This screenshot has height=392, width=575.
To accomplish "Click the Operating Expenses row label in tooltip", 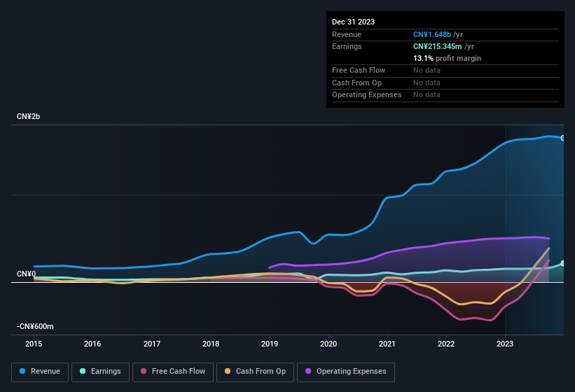I will click(x=367, y=95).
